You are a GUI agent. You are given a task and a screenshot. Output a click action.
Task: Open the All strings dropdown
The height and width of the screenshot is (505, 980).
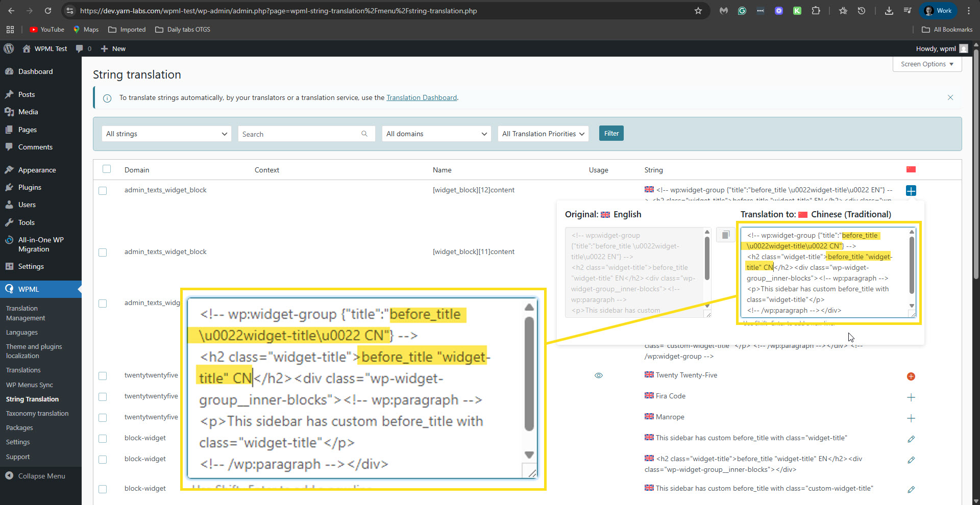pyautogui.click(x=166, y=134)
